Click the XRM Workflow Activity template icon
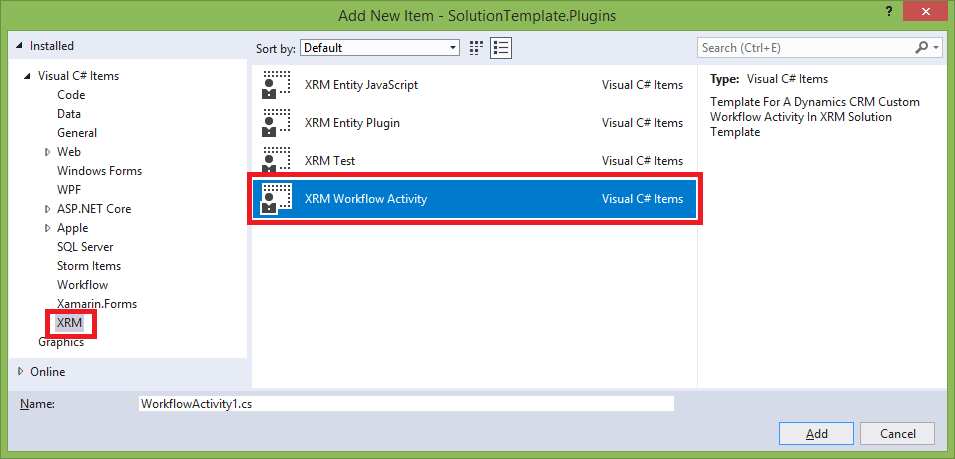The height and width of the screenshot is (459, 955). click(x=275, y=199)
